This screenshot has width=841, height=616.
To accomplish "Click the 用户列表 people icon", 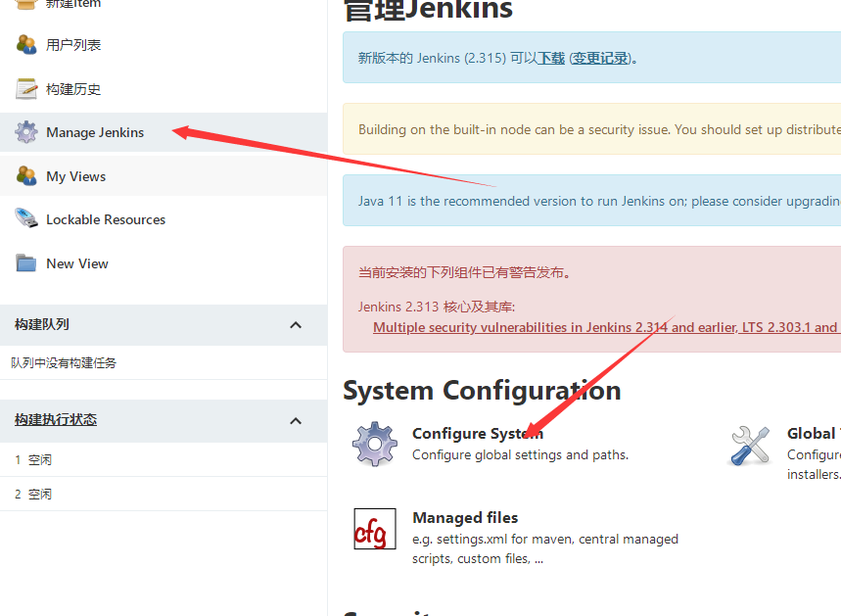I will pyautogui.click(x=26, y=44).
